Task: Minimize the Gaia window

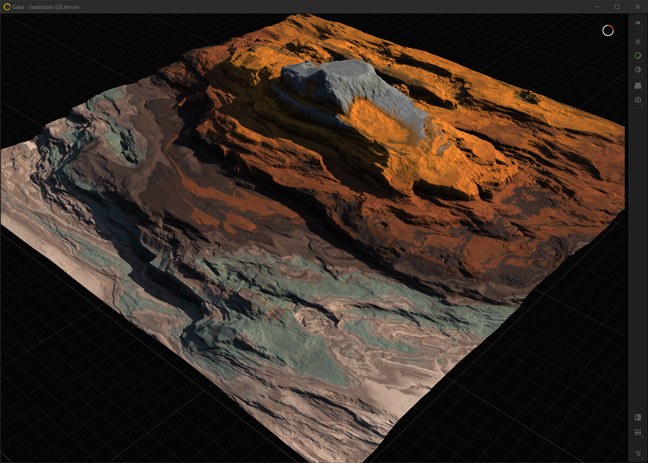Action: click(594, 6)
